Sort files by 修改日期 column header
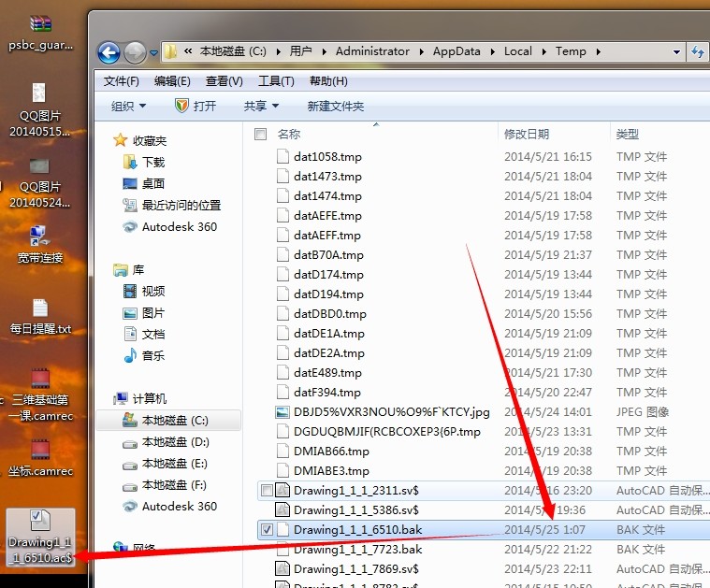This screenshot has width=710, height=588. pos(527,135)
